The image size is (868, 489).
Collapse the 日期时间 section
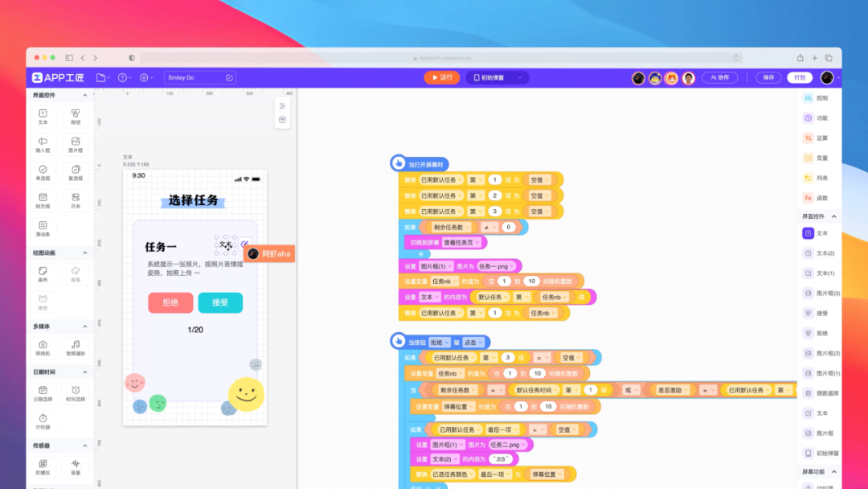pos(84,372)
